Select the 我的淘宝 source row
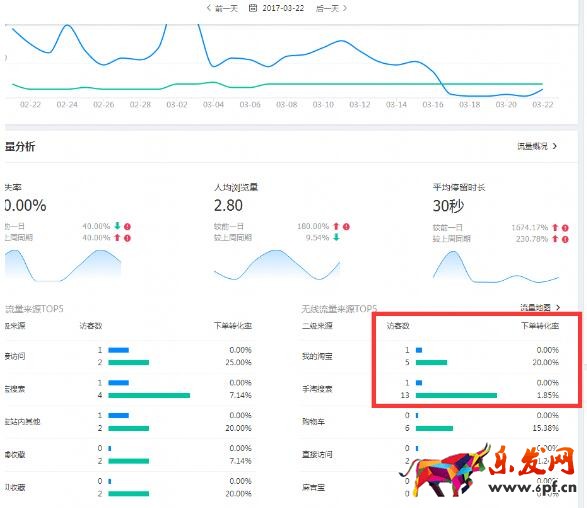This screenshot has height=508, width=587. (x=431, y=356)
